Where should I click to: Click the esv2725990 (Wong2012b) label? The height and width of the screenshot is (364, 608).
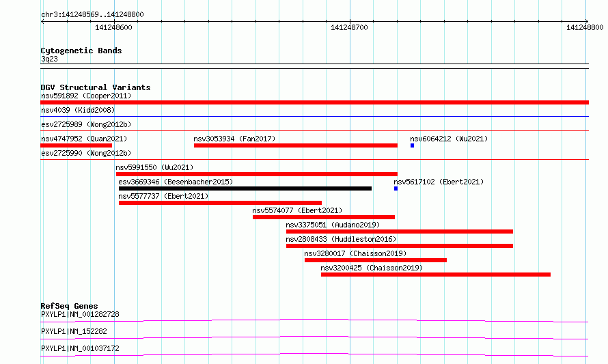pos(86,153)
